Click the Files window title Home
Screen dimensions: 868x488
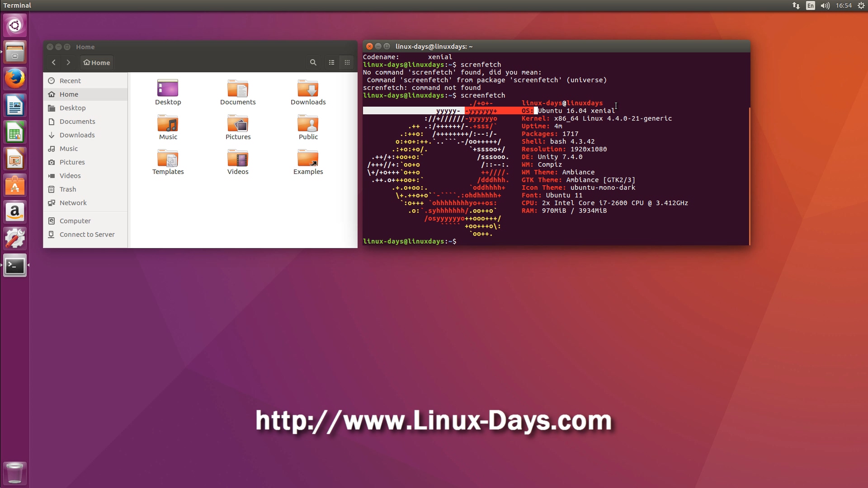[85, 47]
